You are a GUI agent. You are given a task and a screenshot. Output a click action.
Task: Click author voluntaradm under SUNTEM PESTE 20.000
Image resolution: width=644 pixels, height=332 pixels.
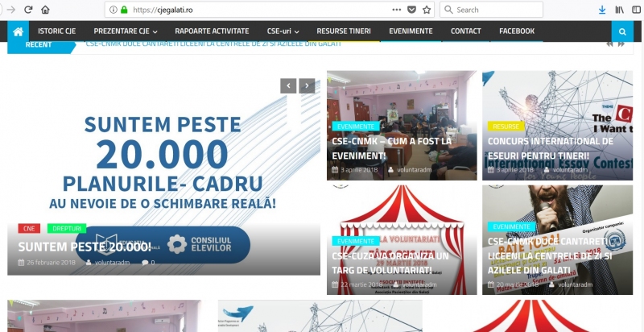pyautogui.click(x=112, y=262)
